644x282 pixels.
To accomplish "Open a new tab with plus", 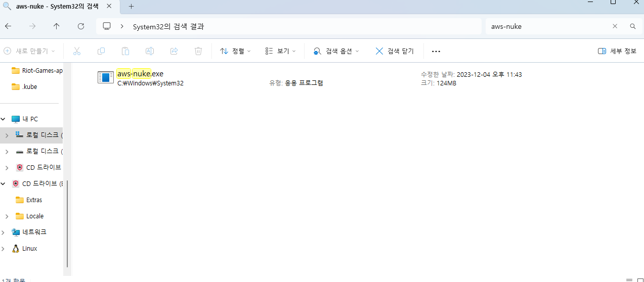I will [131, 7].
